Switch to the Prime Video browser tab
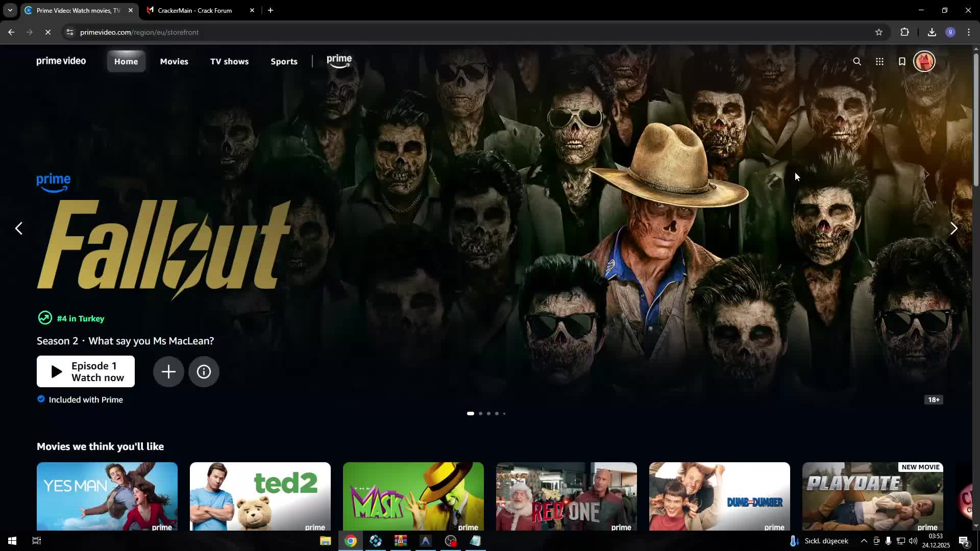This screenshot has width=980, height=551. pyautogui.click(x=79, y=10)
